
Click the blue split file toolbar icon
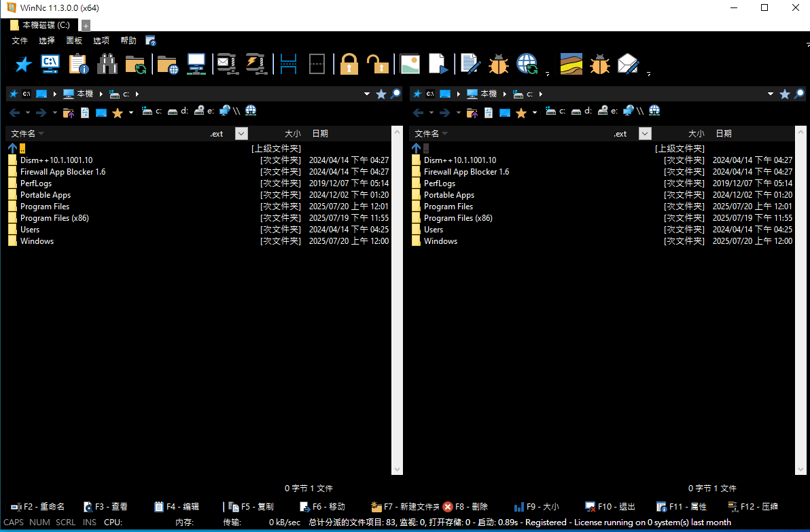pos(288,64)
